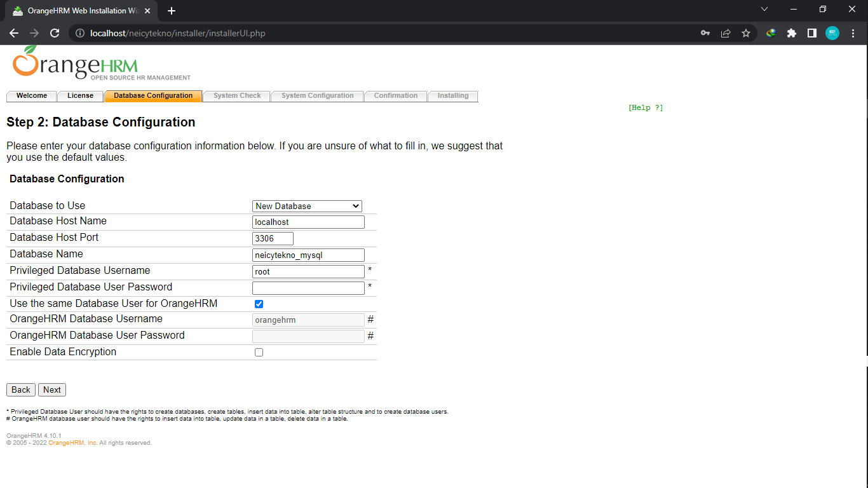This screenshot has width=868, height=488.
Task: Open the colorful extension icon in toolbar
Action: coord(771,33)
